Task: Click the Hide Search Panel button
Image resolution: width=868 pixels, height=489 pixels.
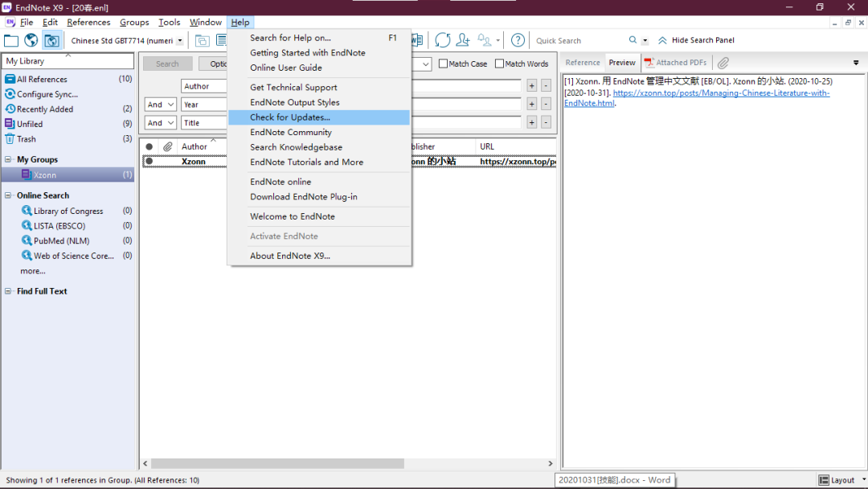Action: click(696, 40)
